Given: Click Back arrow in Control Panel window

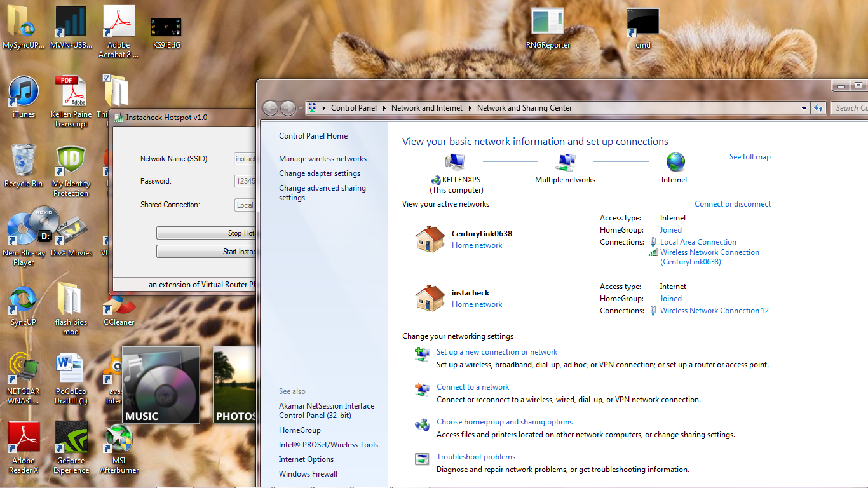Looking at the screenshot, I should click(x=270, y=108).
